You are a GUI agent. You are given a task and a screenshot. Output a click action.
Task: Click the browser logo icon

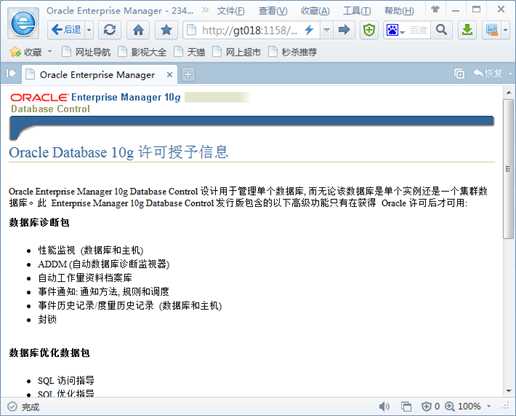point(23,23)
